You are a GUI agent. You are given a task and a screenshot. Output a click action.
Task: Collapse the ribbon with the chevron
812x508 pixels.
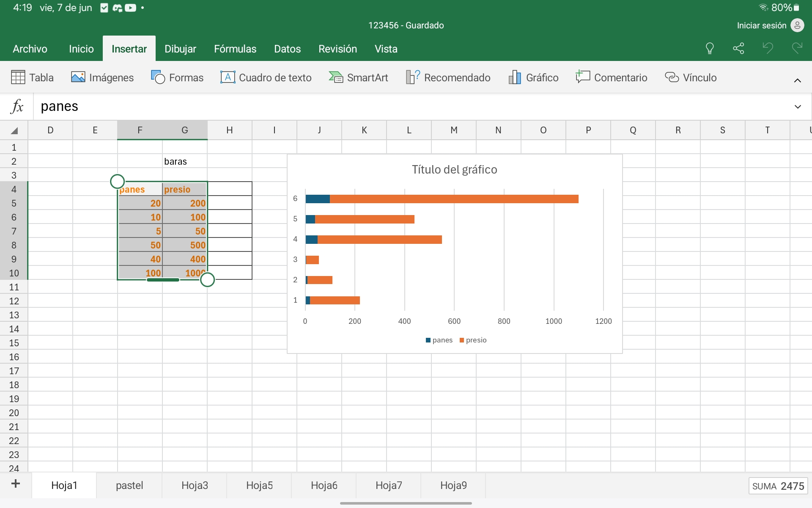(x=797, y=80)
